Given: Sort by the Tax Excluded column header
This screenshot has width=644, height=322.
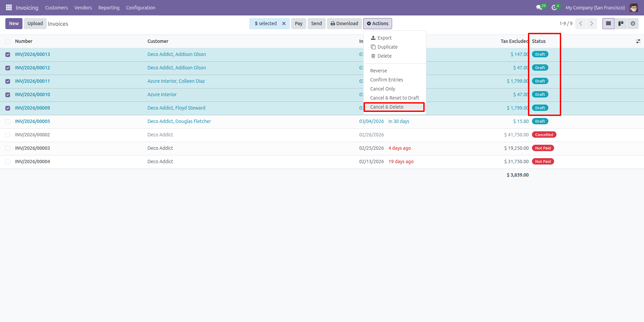Looking at the screenshot, I should click(x=515, y=41).
